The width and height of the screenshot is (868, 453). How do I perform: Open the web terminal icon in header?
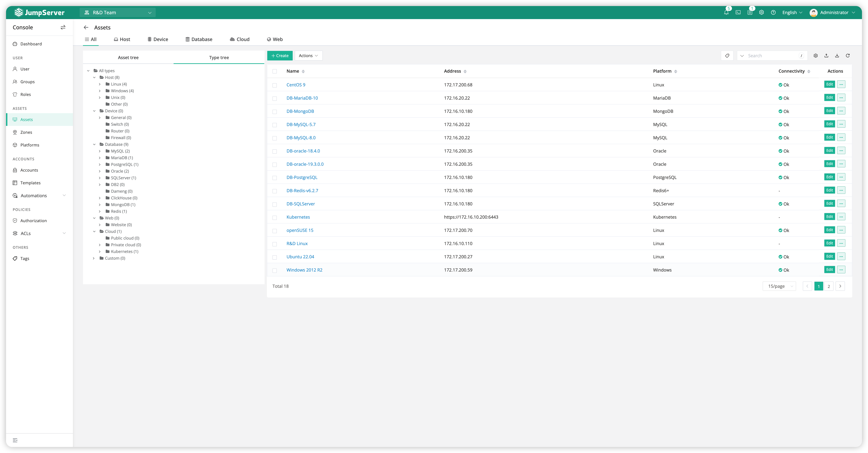[738, 13]
